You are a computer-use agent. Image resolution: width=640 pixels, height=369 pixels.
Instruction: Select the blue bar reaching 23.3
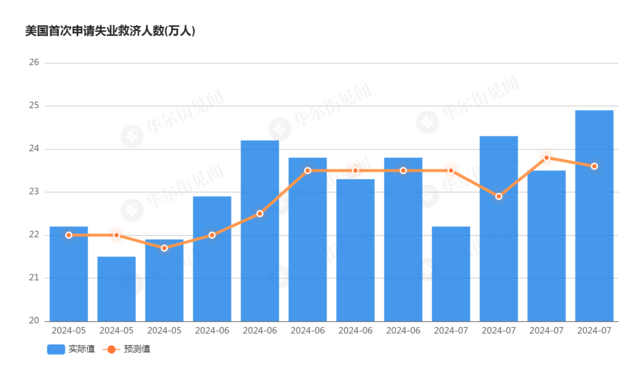click(355, 250)
